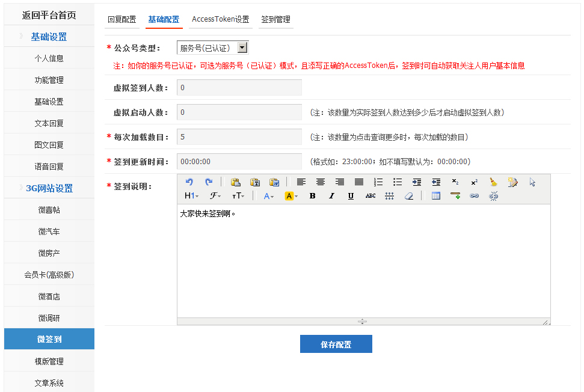The width and height of the screenshot is (584, 392).
Task: Open 微喜帖 in sidebar
Action: pyautogui.click(x=49, y=210)
